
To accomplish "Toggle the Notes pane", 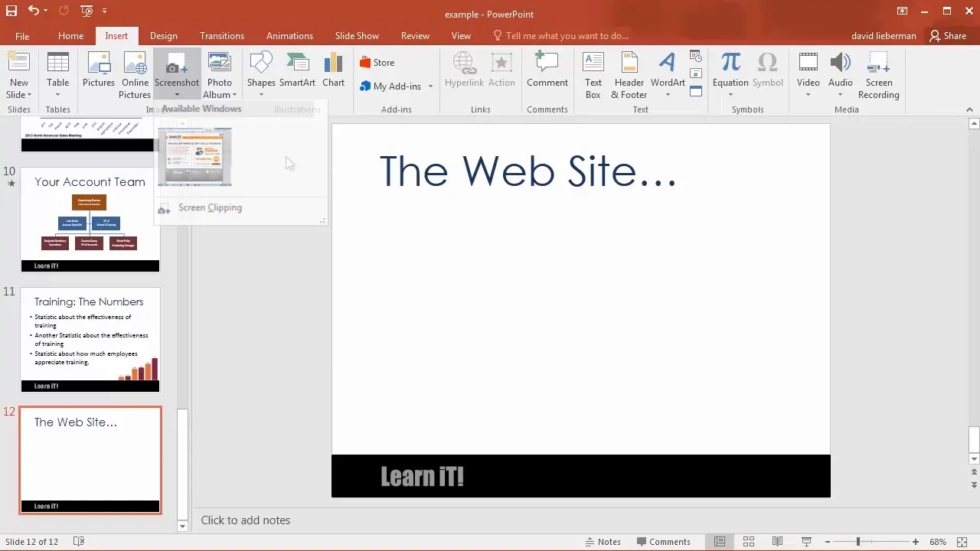I will pos(603,542).
